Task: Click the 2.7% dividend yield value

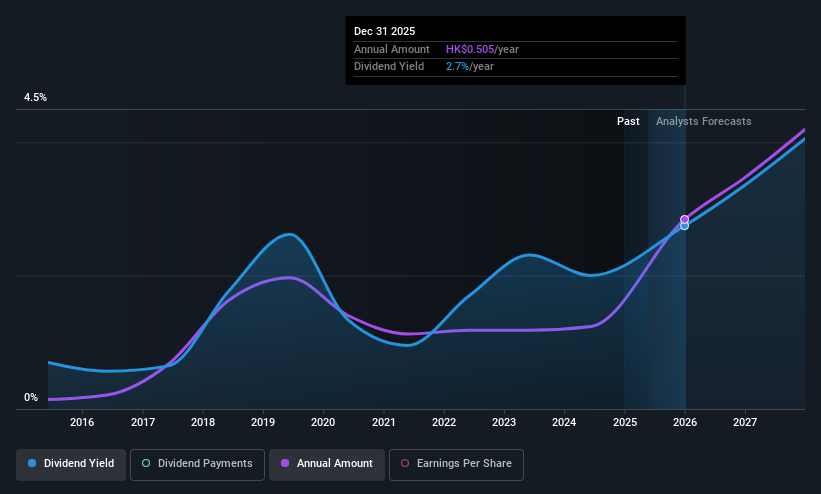Action: 458,67
